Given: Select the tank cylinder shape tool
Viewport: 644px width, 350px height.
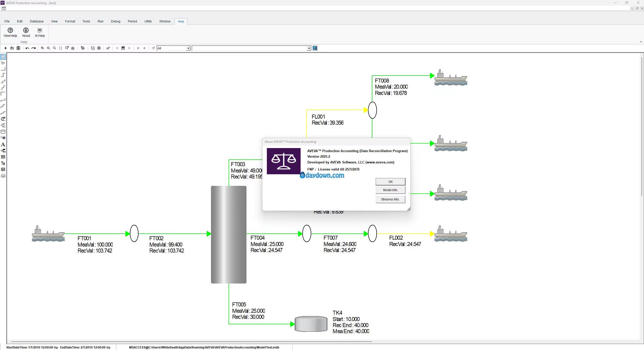Looking at the screenshot, I should tap(3, 132).
